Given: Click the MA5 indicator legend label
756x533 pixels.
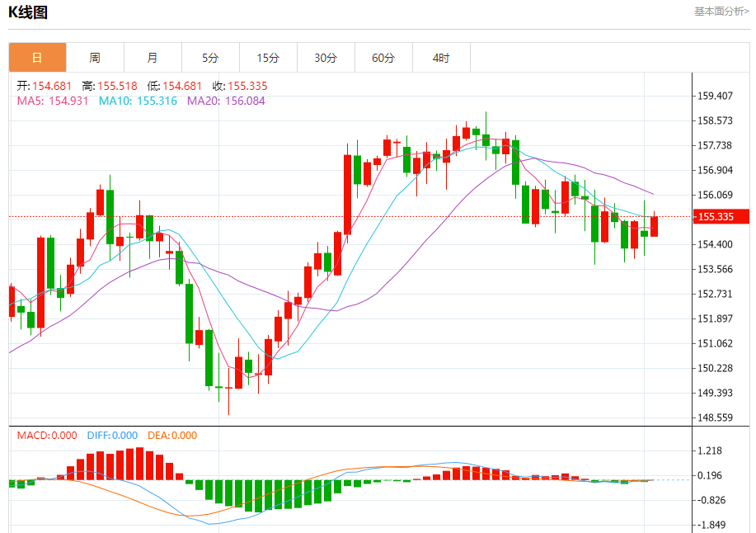Looking at the screenshot, I should [53, 101].
